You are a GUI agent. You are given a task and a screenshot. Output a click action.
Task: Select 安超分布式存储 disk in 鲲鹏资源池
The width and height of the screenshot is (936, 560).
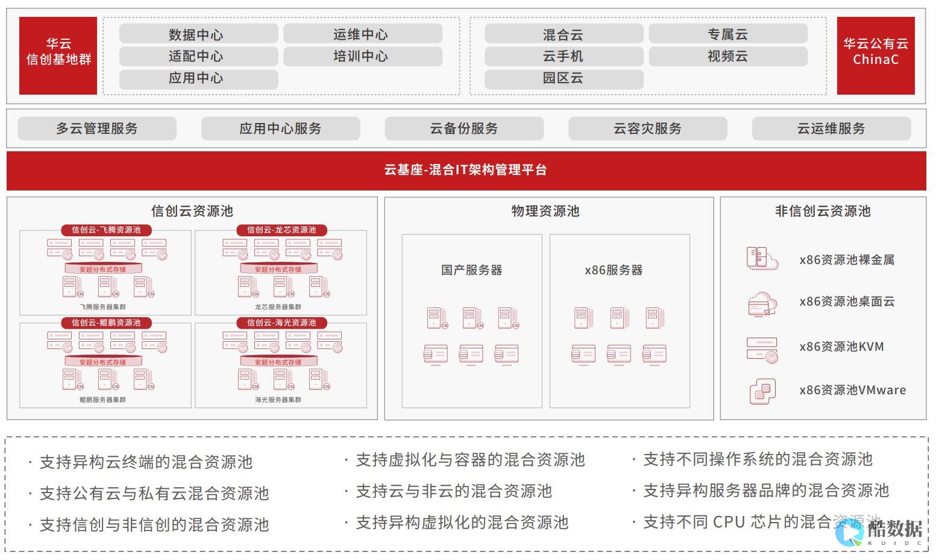[x=103, y=362]
